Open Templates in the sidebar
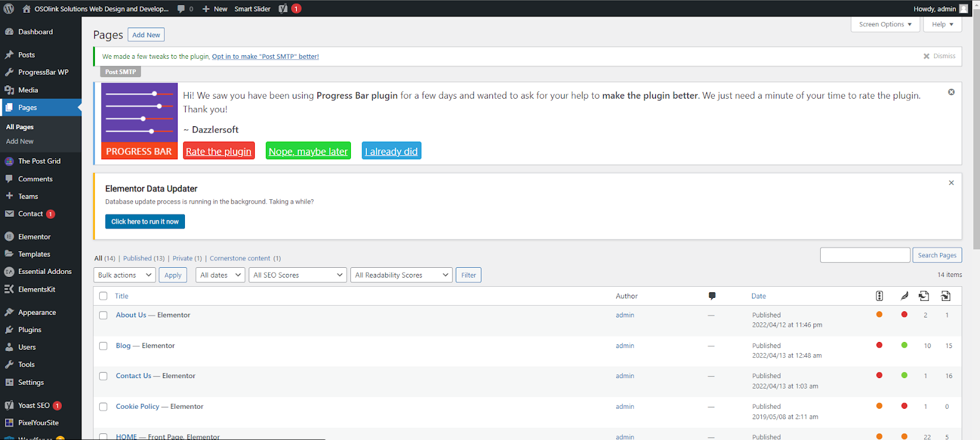This screenshot has width=980, height=440. click(x=34, y=254)
